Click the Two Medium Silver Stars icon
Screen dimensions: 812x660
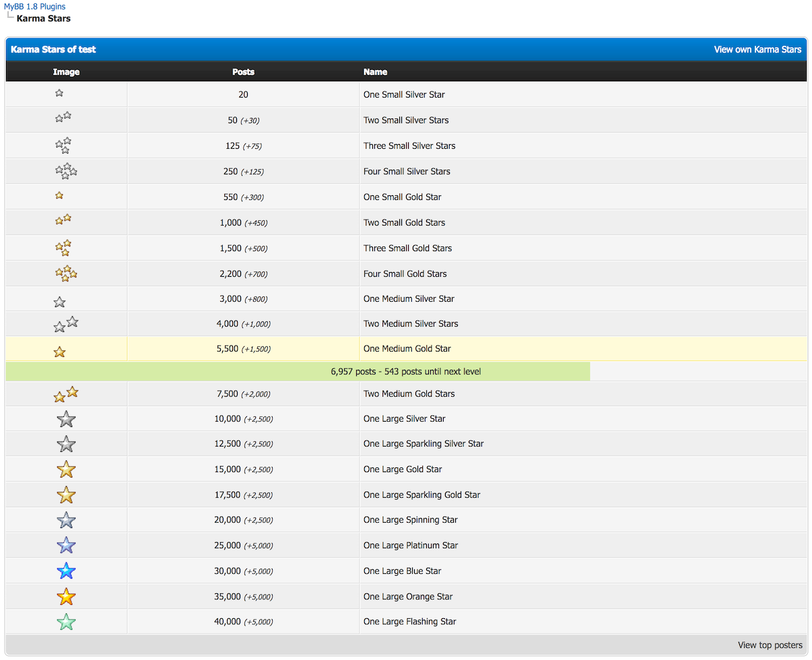66,324
